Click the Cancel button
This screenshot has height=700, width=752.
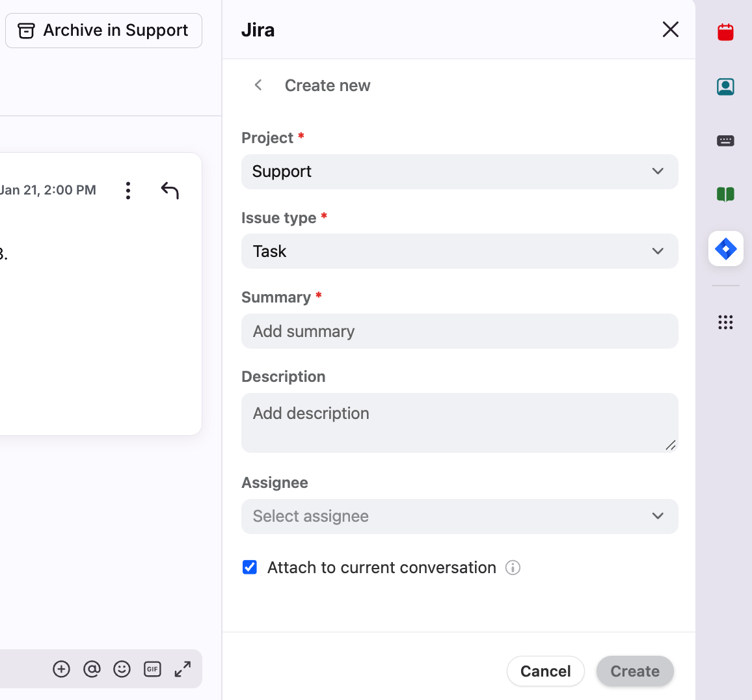pyautogui.click(x=545, y=671)
